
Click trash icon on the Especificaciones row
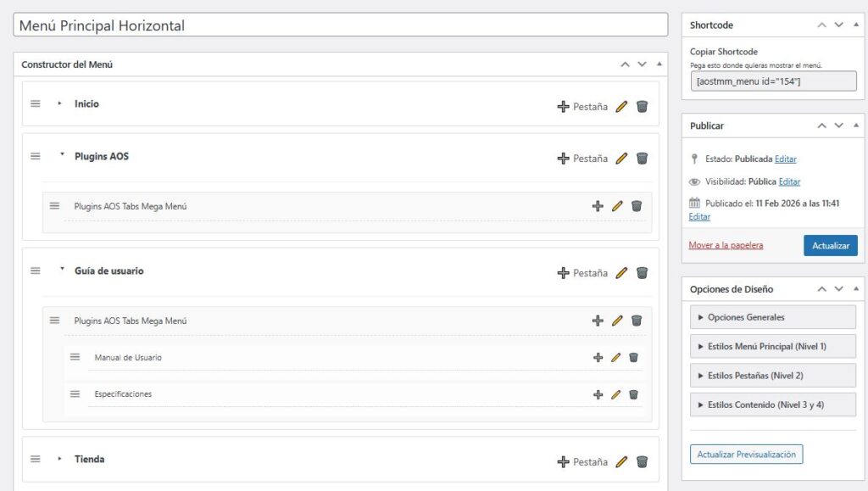[633, 394]
